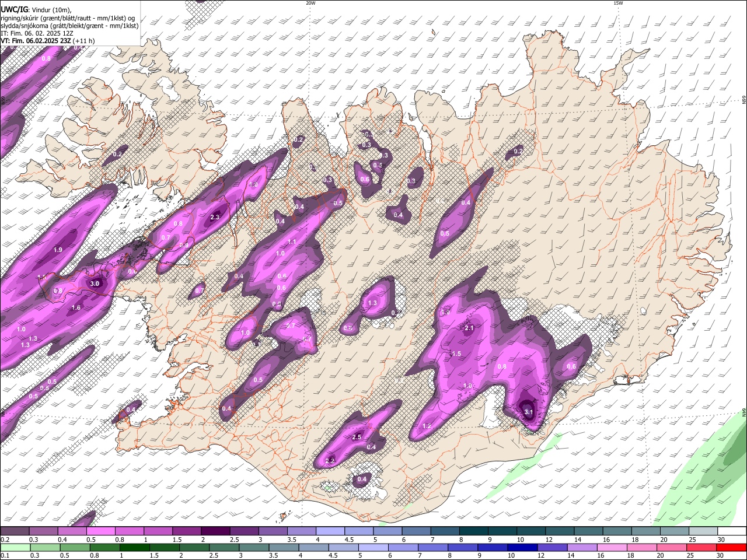Click the pure red swatch after 30 in the lower legend

tap(731, 547)
